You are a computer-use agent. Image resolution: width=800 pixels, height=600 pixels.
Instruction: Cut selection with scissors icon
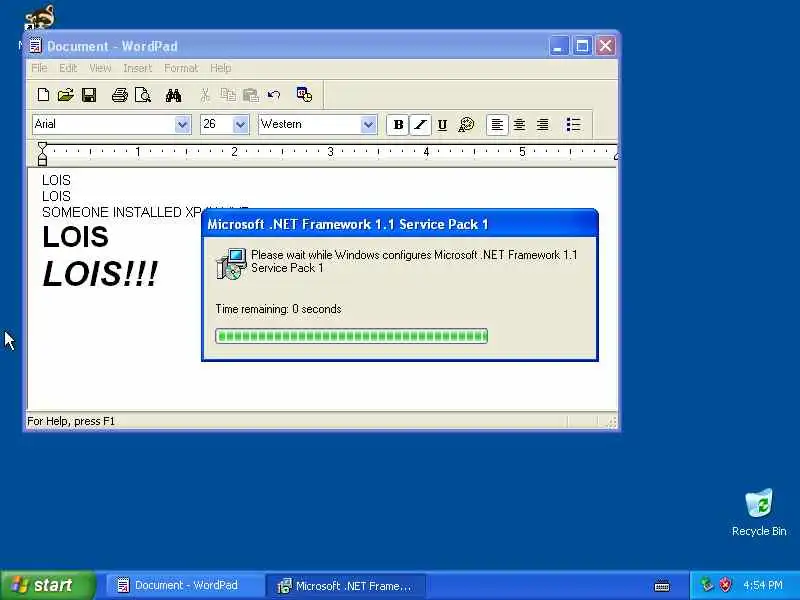(x=205, y=95)
